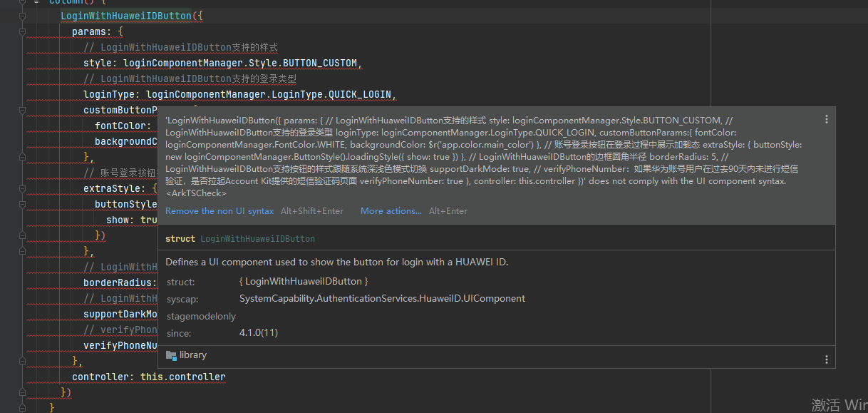868x413 pixels.
Task: Open the documentation popup's kebab menu
Action: point(826,358)
